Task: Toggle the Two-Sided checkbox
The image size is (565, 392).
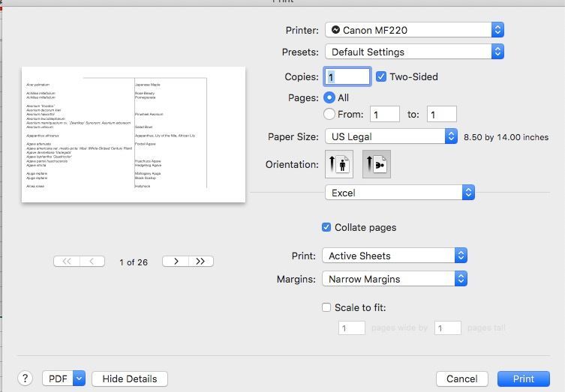Action: (x=381, y=76)
